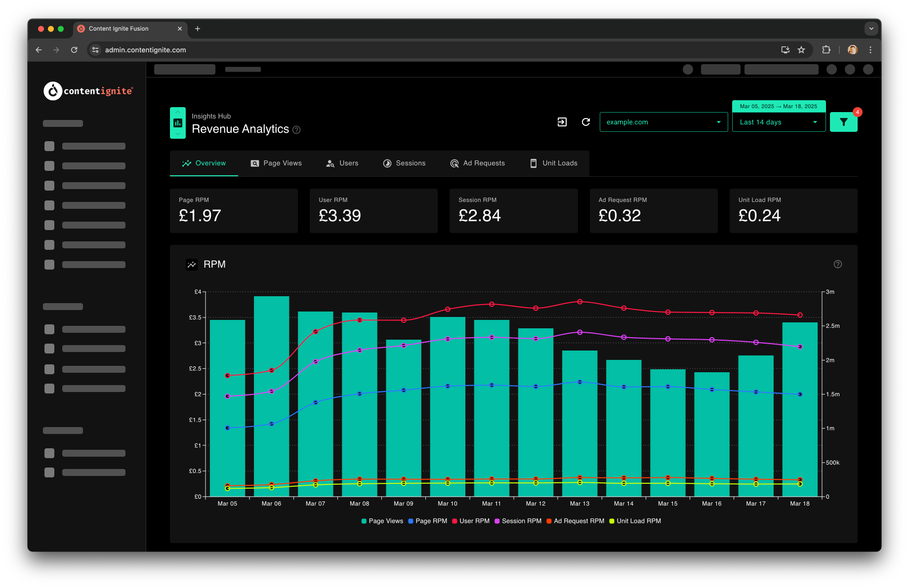This screenshot has width=909, height=588.
Task: Open the help icon next to Revenue Analytics
Action: 296,130
